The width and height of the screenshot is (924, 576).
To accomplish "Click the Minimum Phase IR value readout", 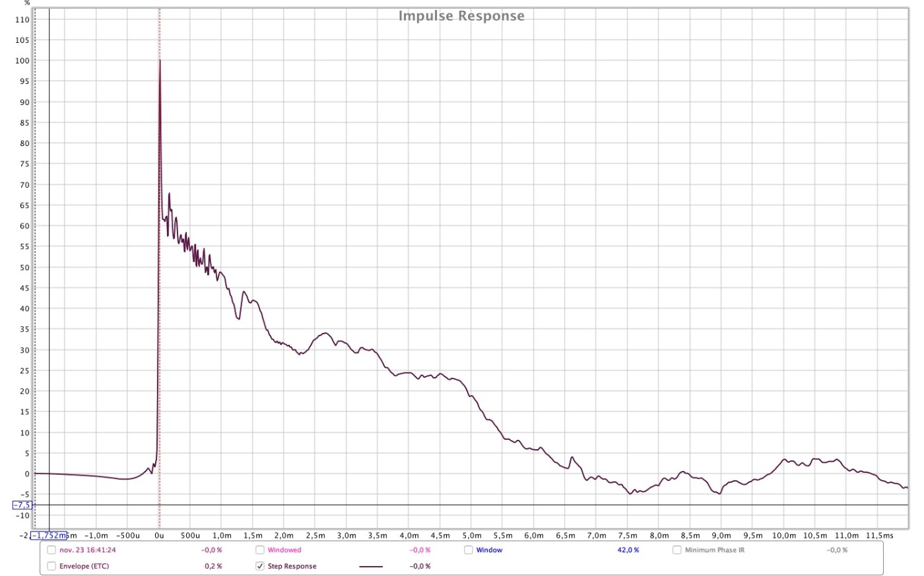I will click(x=837, y=550).
